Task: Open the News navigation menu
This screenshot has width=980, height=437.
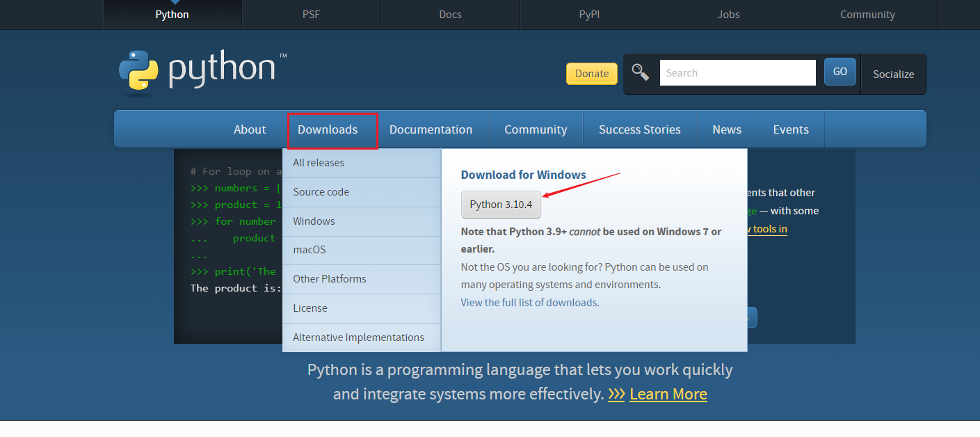Action: (x=727, y=129)
